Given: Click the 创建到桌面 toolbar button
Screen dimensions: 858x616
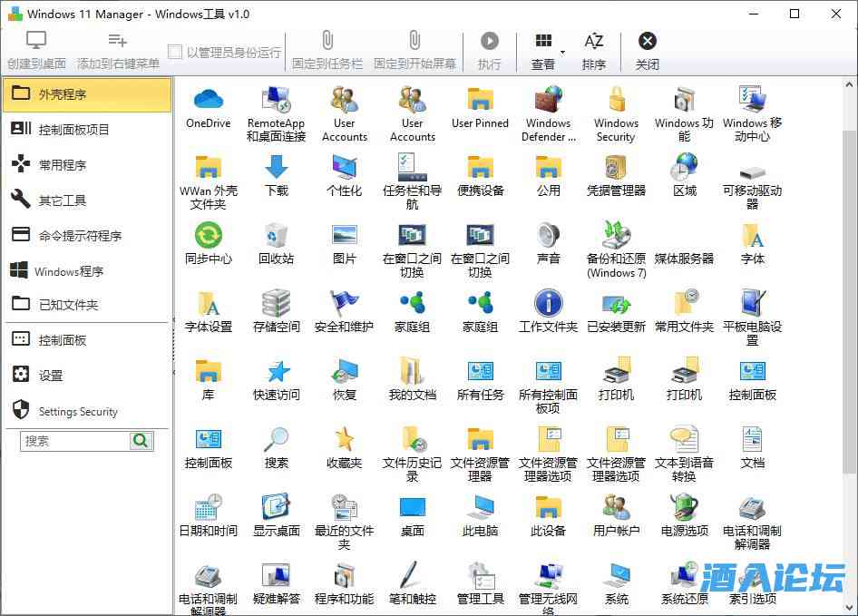Looking at the screenshot, I should coord(36,51).
